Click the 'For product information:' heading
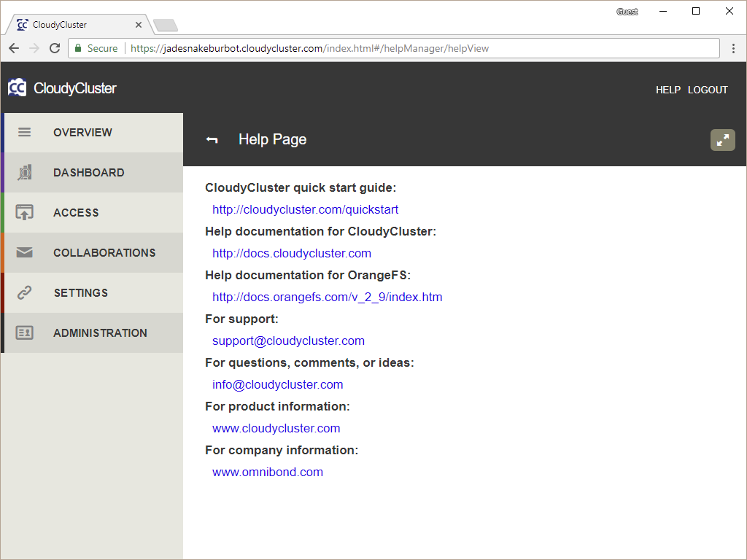This screenshot has width=747, height=560. 277,407
